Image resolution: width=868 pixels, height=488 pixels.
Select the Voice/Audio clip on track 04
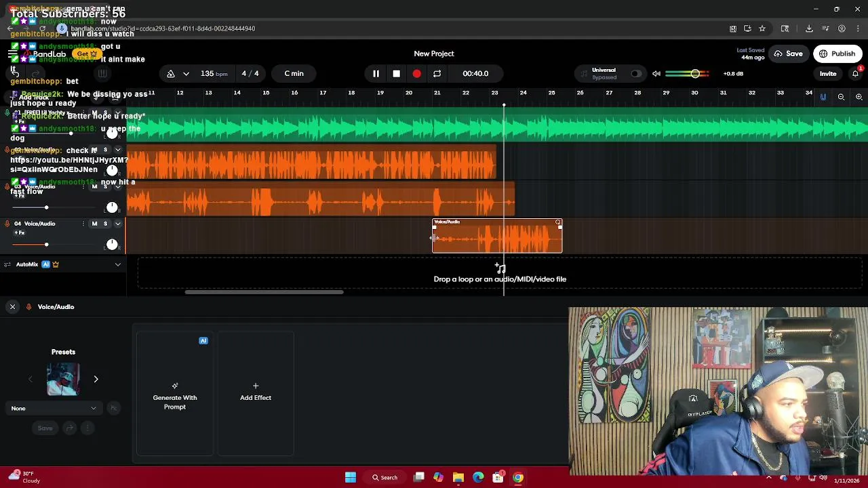tap(497, 236)
